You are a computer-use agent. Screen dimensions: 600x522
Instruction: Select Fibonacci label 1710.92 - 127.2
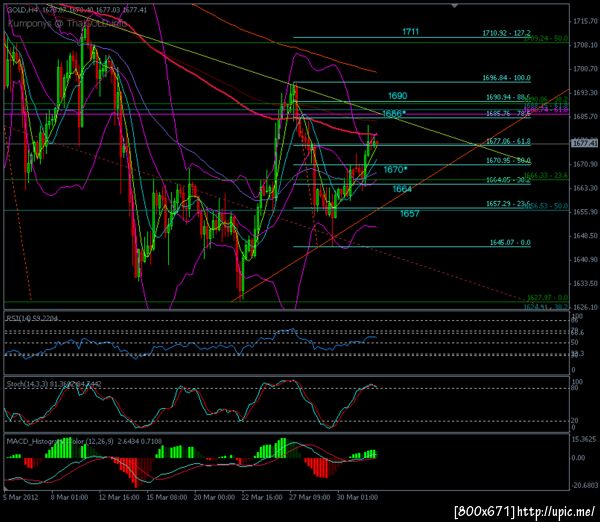tap(506, 33)
